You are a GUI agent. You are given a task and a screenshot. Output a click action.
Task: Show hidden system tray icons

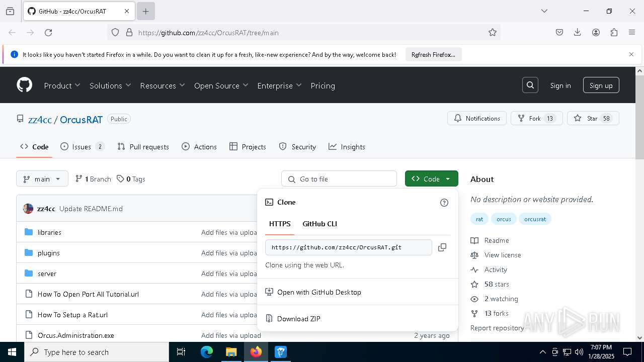pos(542,352)
